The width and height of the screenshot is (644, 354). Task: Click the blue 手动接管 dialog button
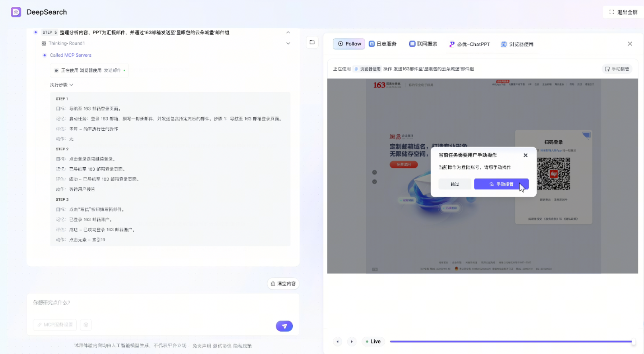coord(501,184)
